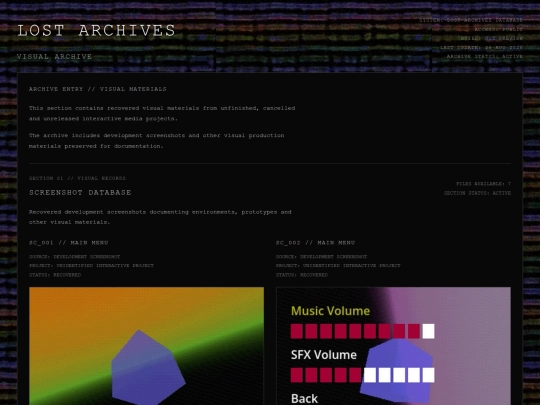540x405 pixels.
Task: Click the SFX Volume bar in SC_002 image
Action: pos(362,375)
